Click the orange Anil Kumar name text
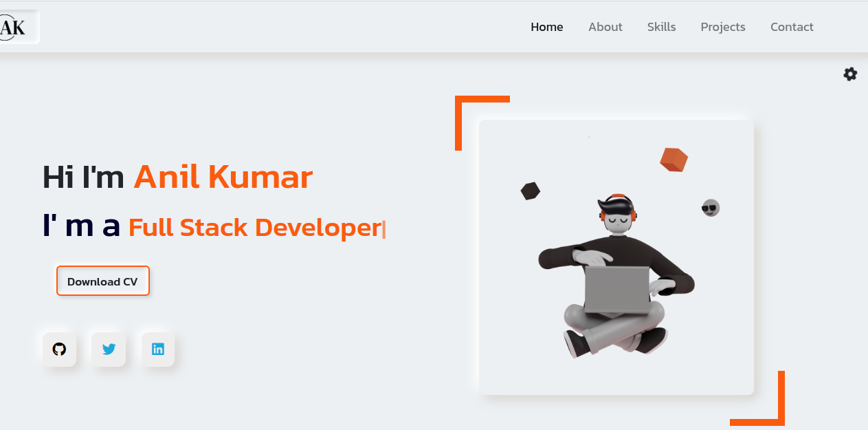The image size is (868, 430). (223, 178)
